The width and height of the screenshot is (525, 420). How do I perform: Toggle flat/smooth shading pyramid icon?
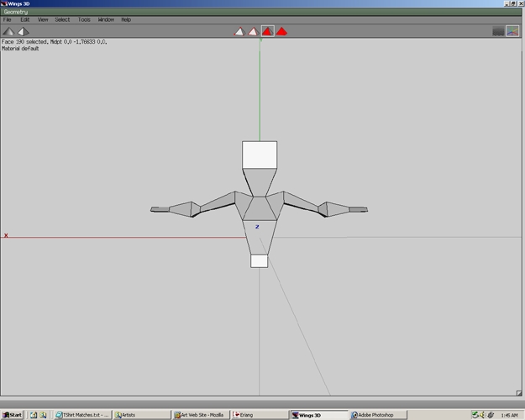pyautogui.click(x=8, y=31)
